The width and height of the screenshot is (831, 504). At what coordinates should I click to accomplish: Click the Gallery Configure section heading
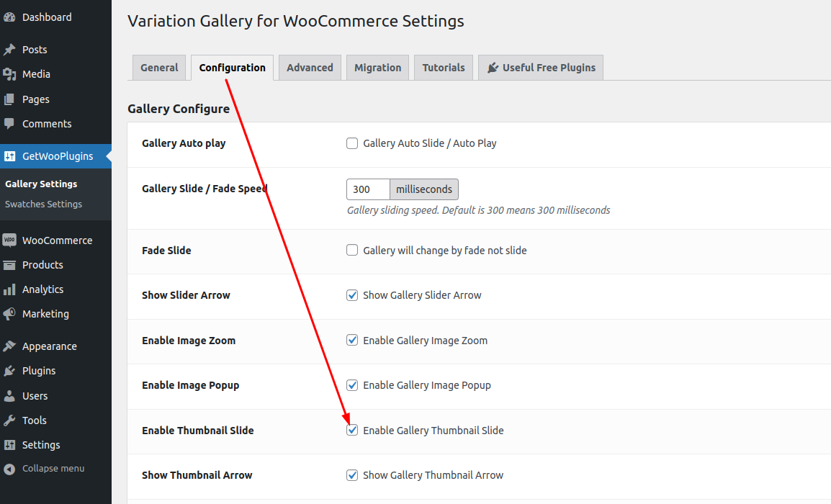[179, 109]
